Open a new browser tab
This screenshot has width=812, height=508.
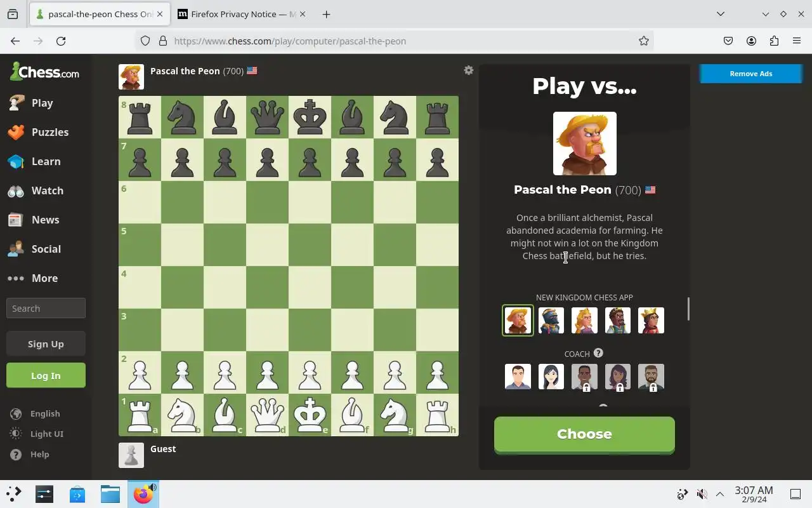pos(326,14)
